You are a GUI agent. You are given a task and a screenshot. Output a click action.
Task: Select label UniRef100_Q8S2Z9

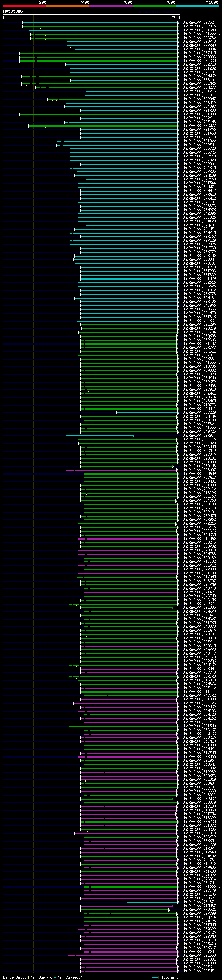[199, 413]
